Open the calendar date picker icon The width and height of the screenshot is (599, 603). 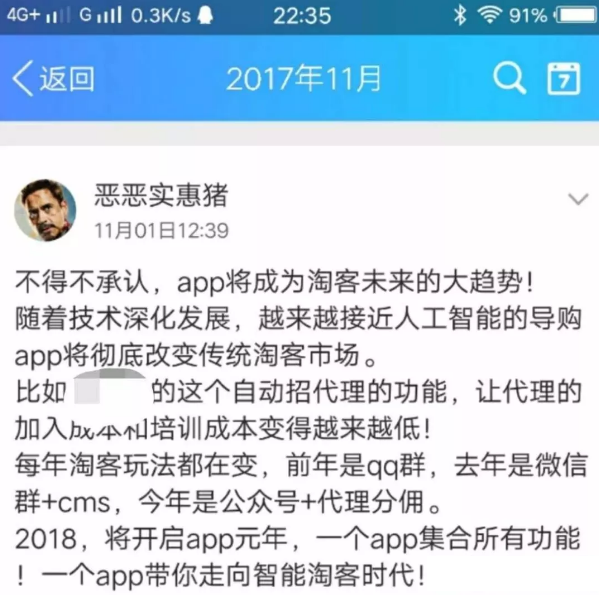[x=564, y=78]
